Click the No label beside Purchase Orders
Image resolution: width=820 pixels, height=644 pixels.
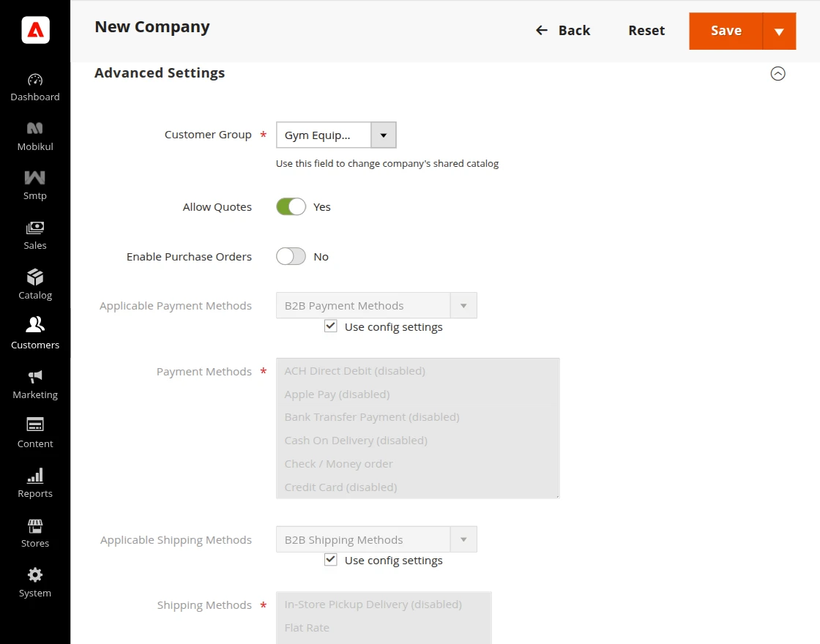[321, 257]
